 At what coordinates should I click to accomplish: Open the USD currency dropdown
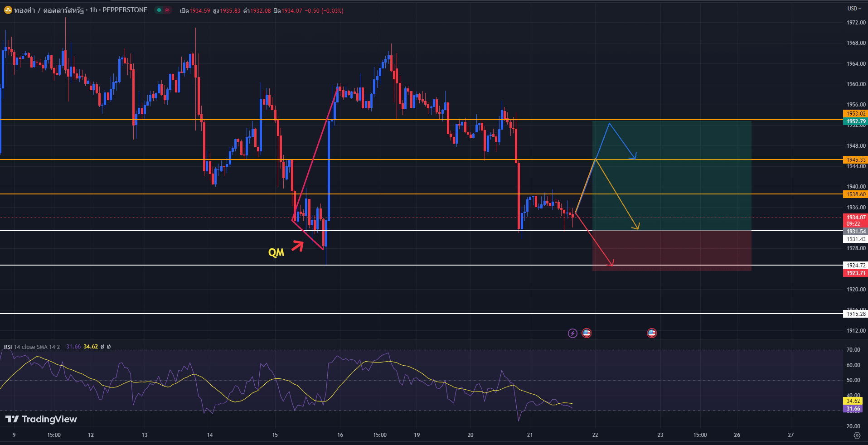[x=854, y=8]
